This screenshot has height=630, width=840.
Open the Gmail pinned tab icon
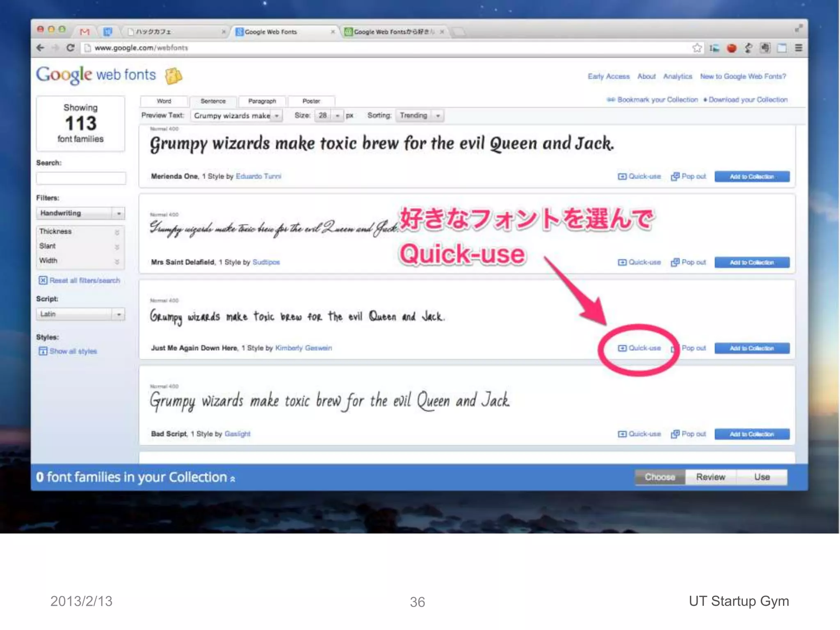pos(85,32)
